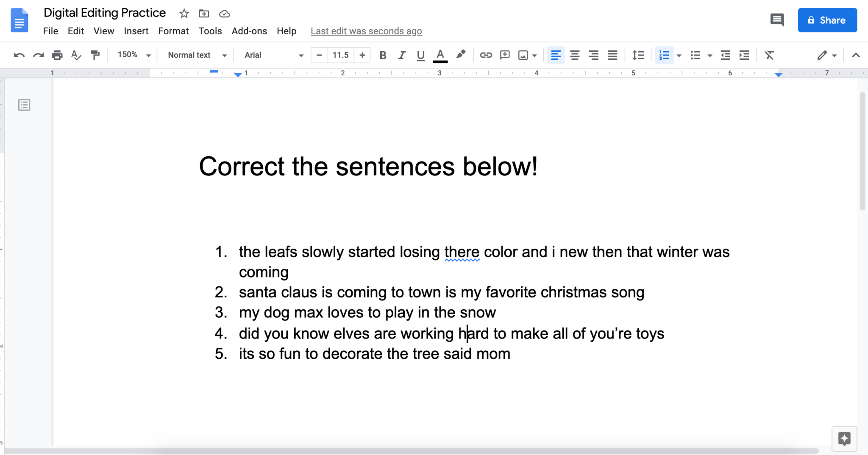The height and width of the screenshot is (455, 868).
Task: Open the text color picker
Action: [440, 55]
